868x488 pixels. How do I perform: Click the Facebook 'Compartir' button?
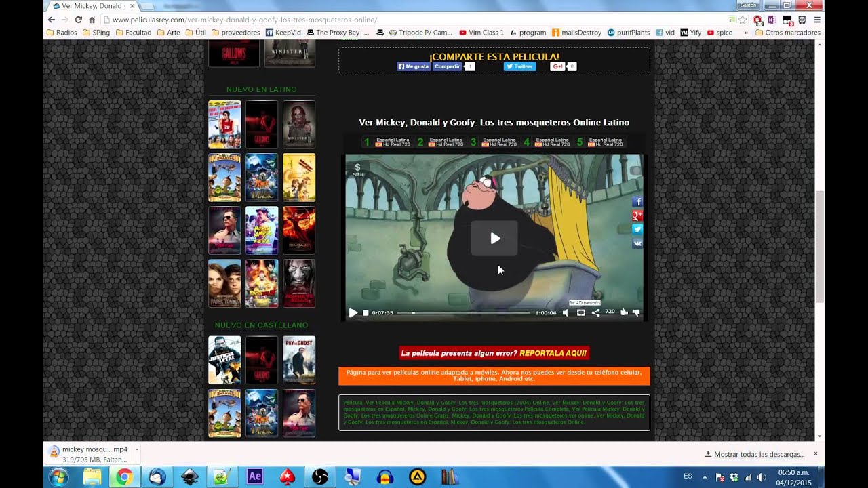(x=447, y=66)
